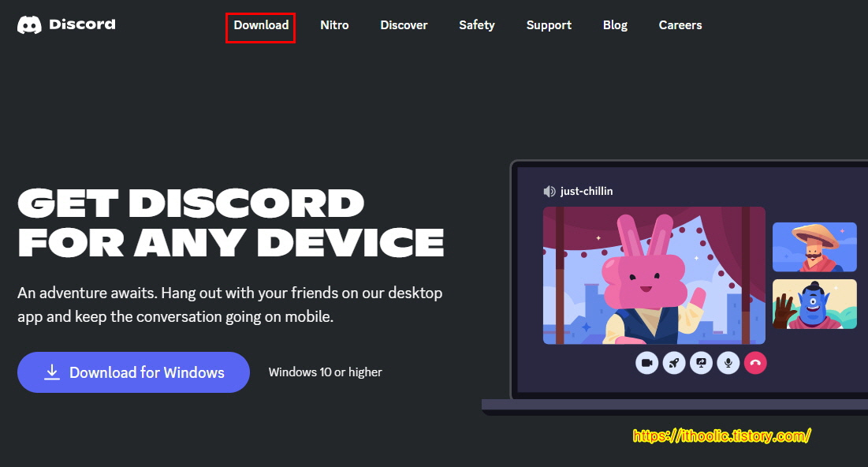The height and width of the screenshot is (467, 868).
Task: Open the Careers nav link
Action: point(680,25)
